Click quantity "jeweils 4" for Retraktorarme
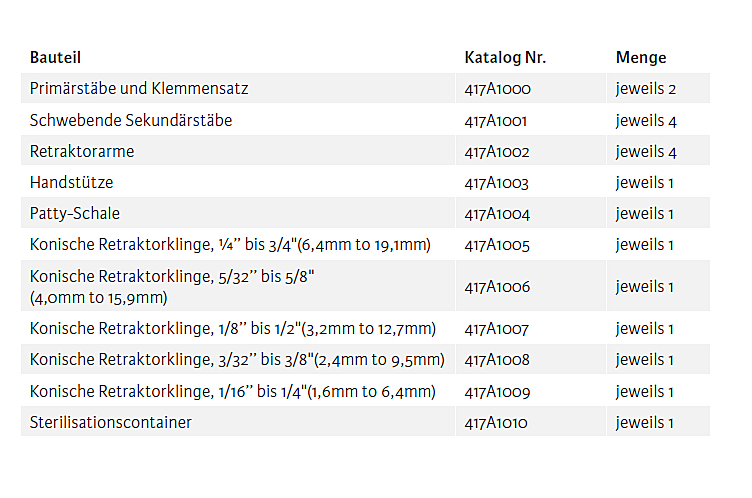Screen dimensions: 752x498 pyautogui.click(x=646, y=152)
